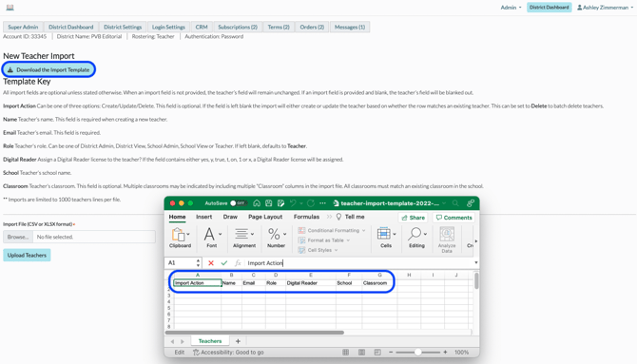Switch to the Insert ribbon tab
The image size is (637, 364).
204,217
